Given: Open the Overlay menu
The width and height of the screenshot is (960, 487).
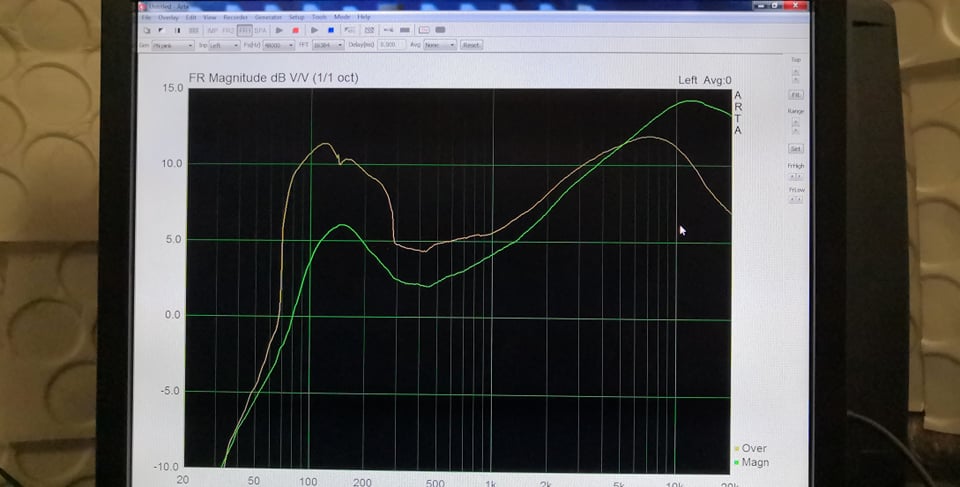Looking at the screenshot, I should click(x=168, y=17).
